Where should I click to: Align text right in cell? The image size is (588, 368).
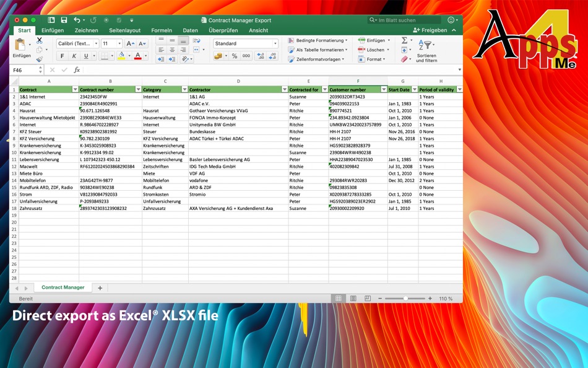(x=183, y=50)
